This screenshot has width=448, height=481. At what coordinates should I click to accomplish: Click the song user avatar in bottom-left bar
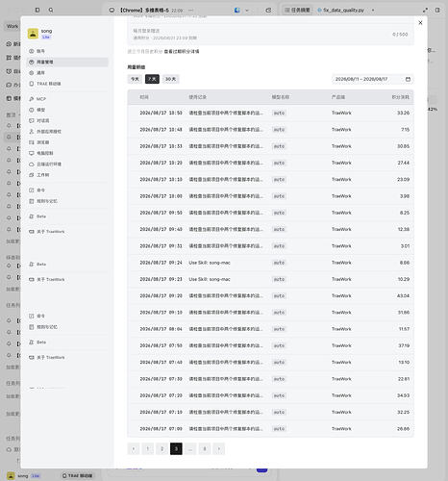[x=11, y=476]
